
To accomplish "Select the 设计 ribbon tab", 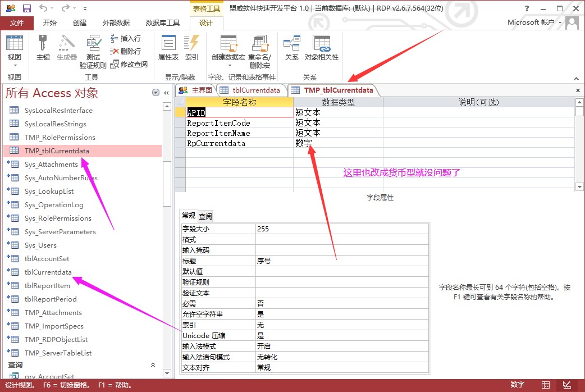I will point(206,23).
